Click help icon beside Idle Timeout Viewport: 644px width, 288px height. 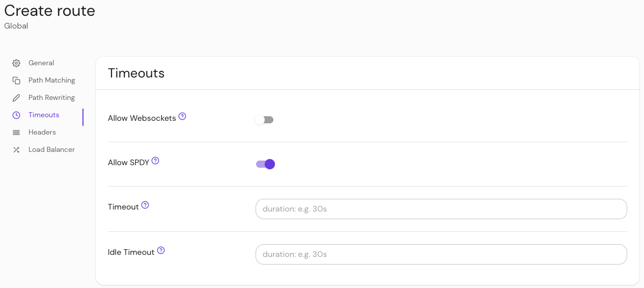(161, 250)
